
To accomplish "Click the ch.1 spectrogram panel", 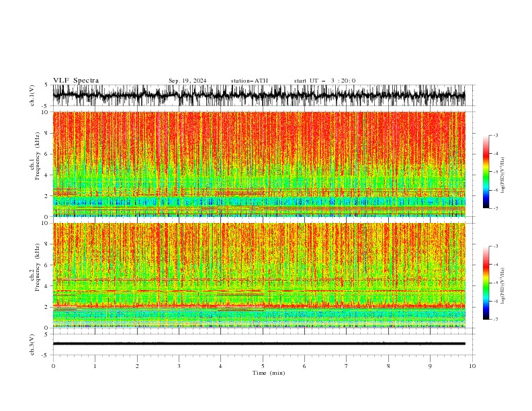I will [x=259, y=164].
